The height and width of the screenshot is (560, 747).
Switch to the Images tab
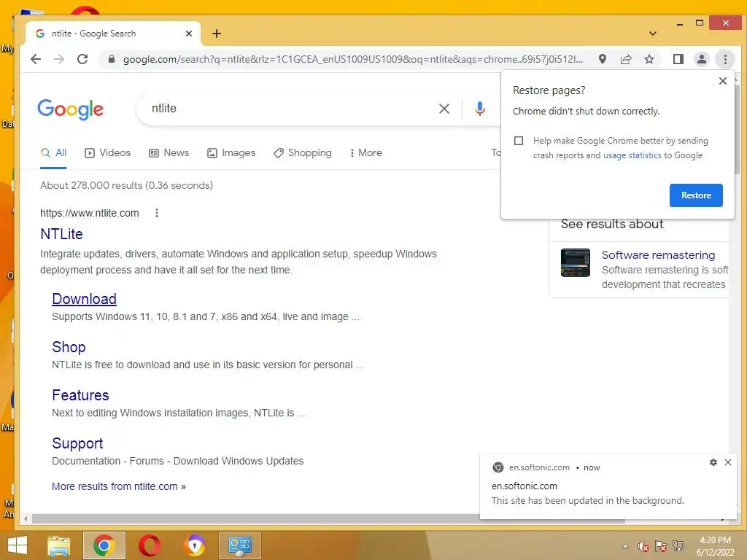231,153
